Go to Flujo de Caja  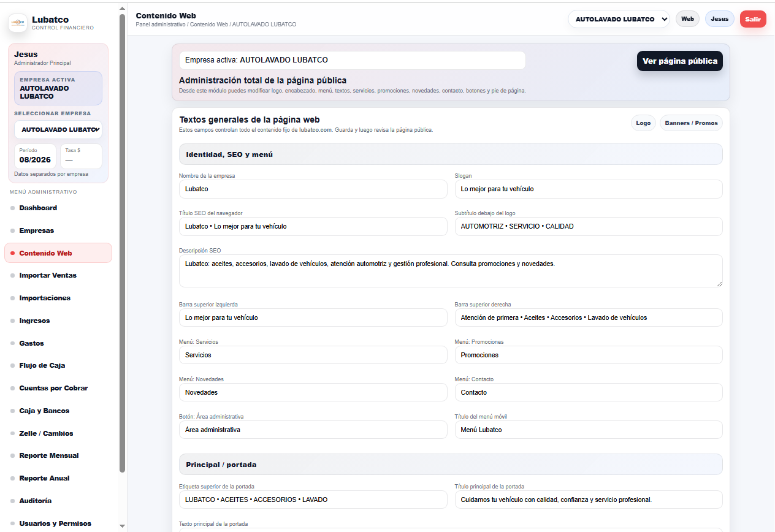point(58,365)
